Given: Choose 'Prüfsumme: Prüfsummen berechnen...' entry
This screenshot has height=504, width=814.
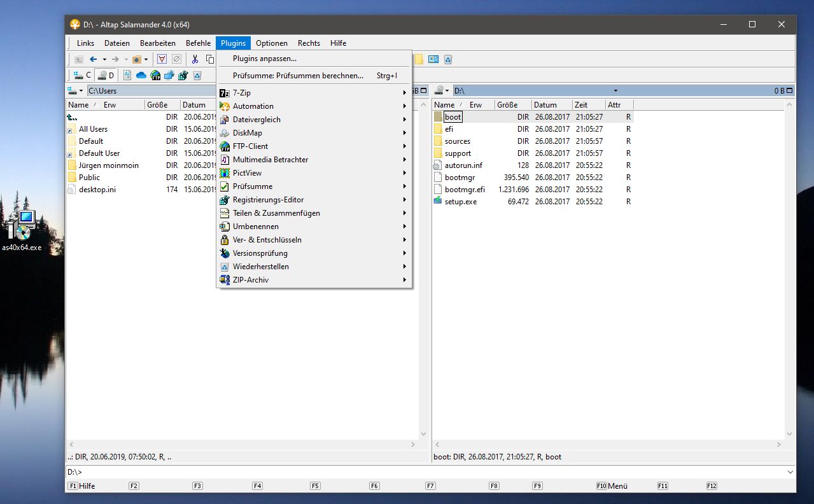Looking at the screenshot, I should point(314,76).
